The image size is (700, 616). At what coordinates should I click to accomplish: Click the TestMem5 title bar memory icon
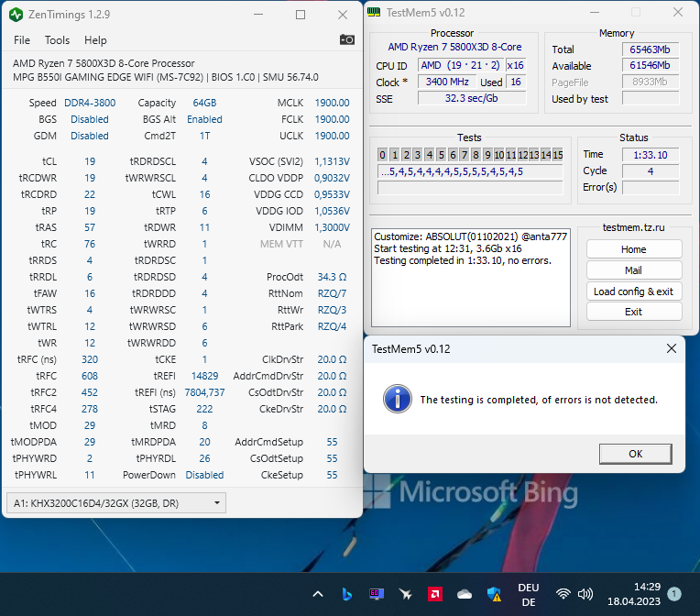click(374, 13)
